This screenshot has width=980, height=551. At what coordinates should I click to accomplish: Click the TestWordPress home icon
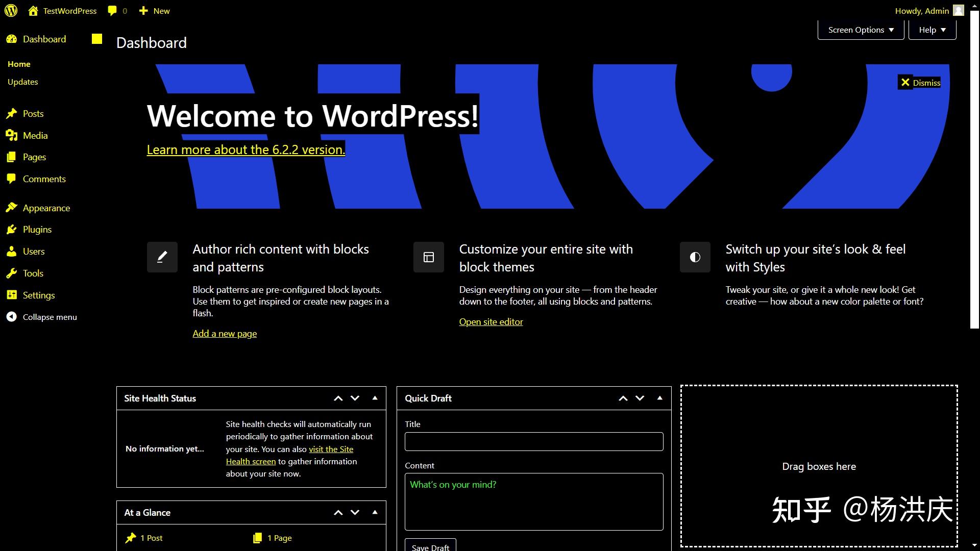[33, 11]
